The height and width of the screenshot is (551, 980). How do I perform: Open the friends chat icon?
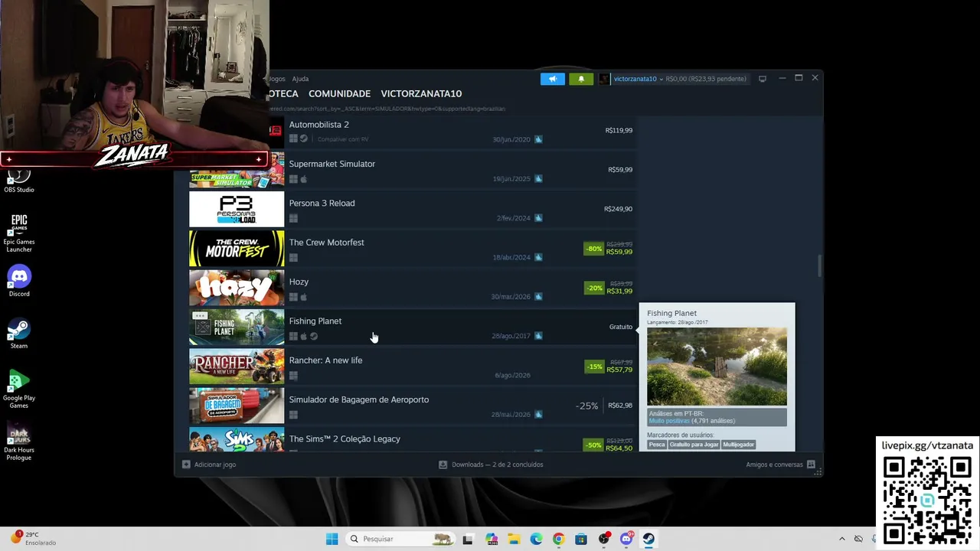click(x=811, y=465)
